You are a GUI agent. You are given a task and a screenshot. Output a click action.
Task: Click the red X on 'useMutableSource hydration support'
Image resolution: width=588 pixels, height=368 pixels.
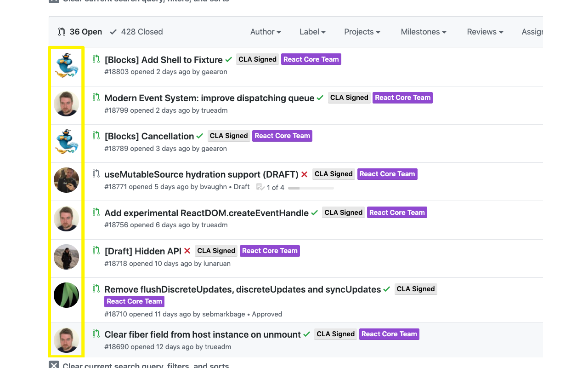point(304,174)
